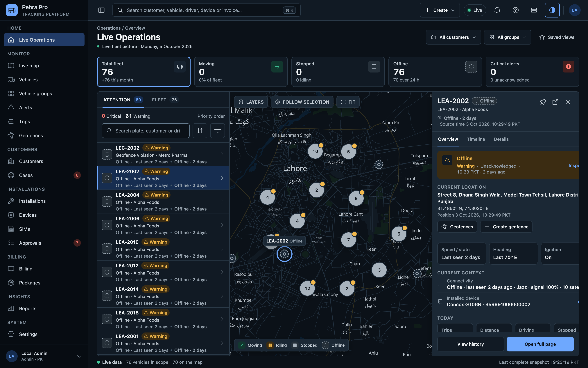Open Geofences in the sidebar
This screenshot has width=588, height=368.
point(44,135)
